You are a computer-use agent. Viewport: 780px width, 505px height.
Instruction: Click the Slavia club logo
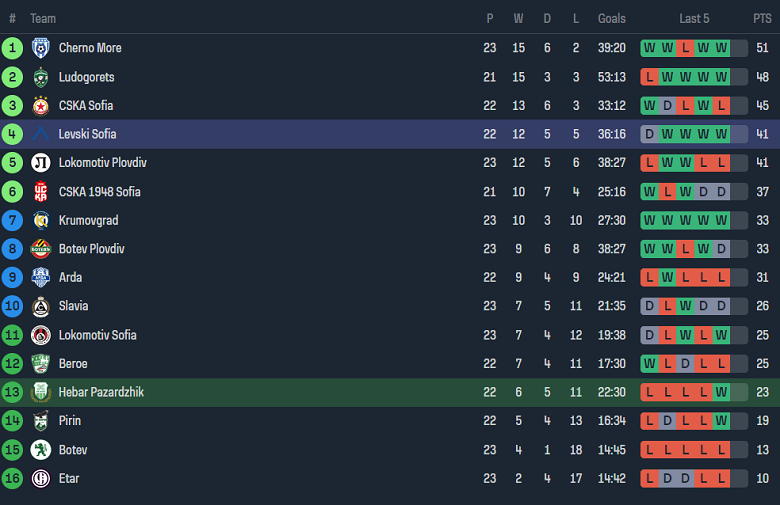coord(41,306)
